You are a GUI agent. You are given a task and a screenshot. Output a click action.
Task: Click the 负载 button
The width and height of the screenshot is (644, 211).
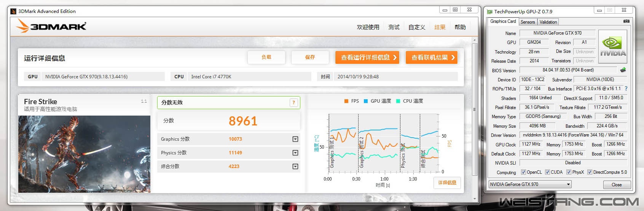coord(266,57)
